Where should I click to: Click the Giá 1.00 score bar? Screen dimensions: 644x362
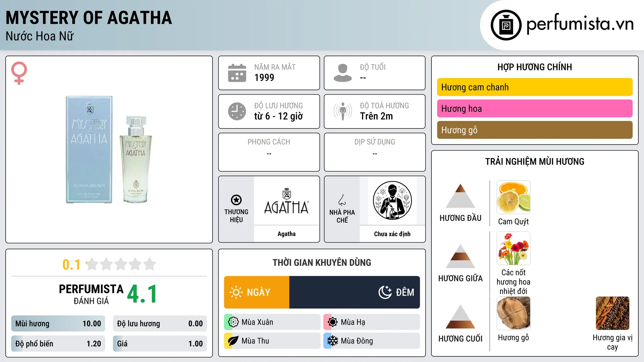[x=160, y=343]
